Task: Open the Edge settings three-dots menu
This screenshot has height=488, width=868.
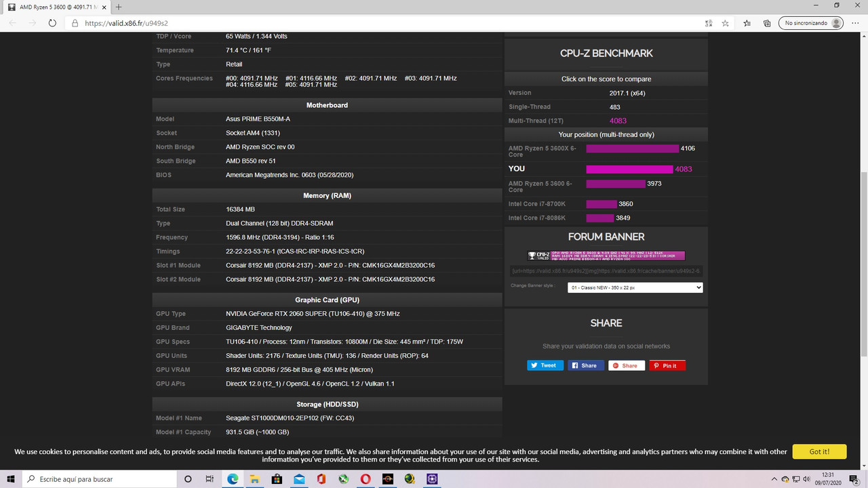Action: coord(856,22)
